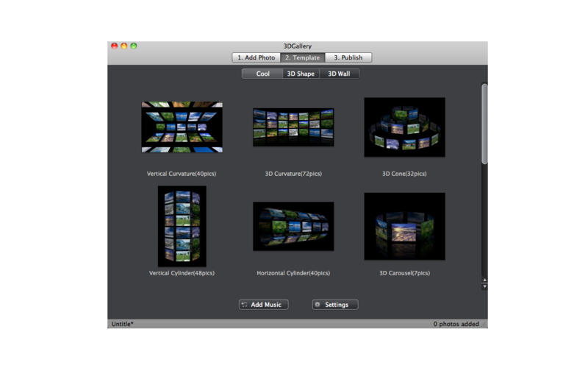Select the Vertical Cylinder(48pics) template
The image size is (588, 368).
tap(182, 226)
